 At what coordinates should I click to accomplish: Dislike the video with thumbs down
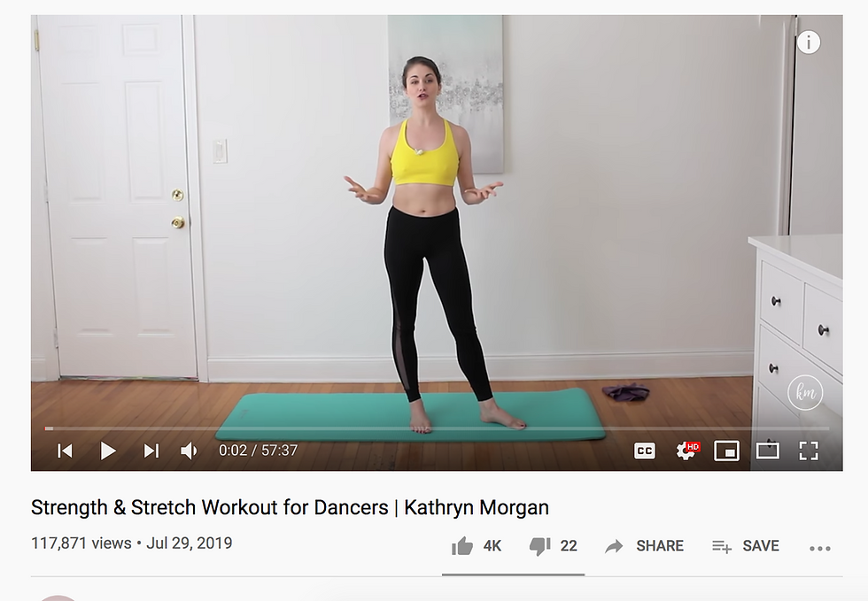click(x=553, y=546)
